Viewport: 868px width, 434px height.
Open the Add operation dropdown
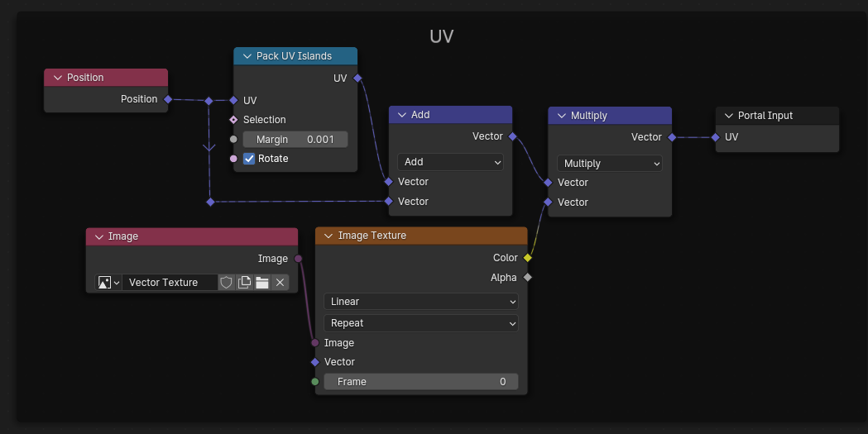(x=450, y=162)
